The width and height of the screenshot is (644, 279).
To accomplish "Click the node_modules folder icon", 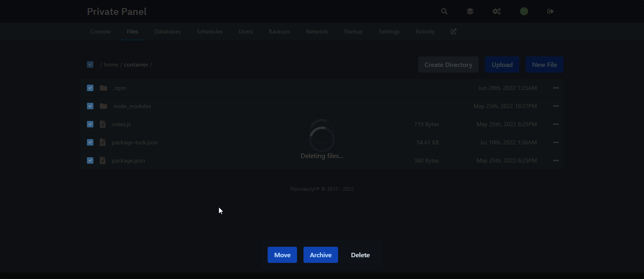I will [x=103, y=106].
